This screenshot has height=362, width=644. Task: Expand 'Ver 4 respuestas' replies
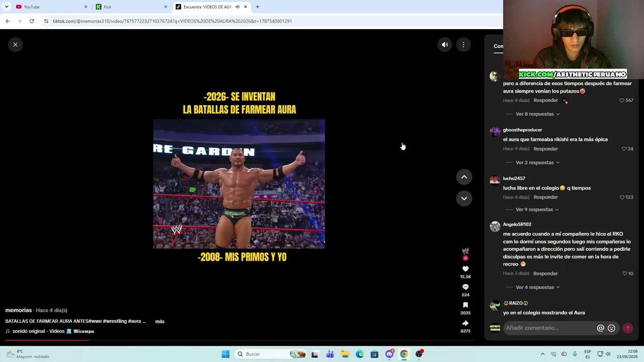[537, 287]
